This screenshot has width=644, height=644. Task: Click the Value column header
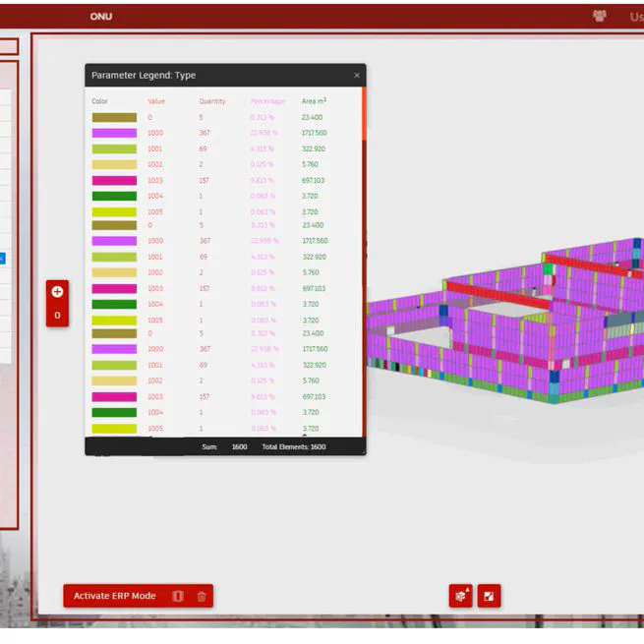156,101
